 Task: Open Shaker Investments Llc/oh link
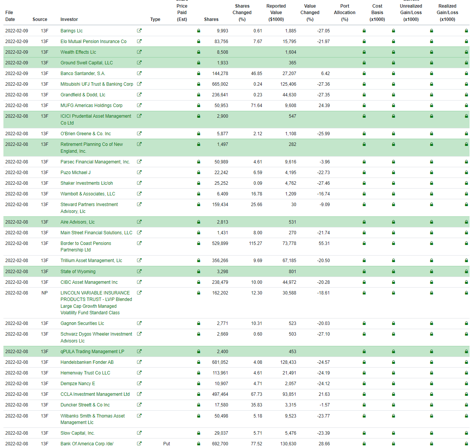coord(87,183)
